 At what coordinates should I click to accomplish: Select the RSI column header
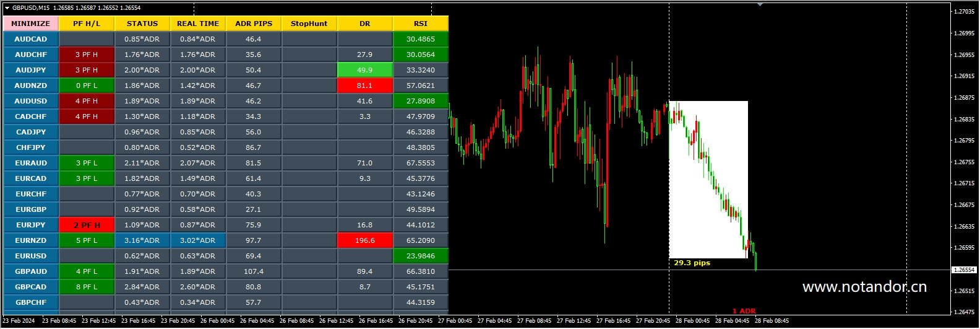tap(421, 24)
